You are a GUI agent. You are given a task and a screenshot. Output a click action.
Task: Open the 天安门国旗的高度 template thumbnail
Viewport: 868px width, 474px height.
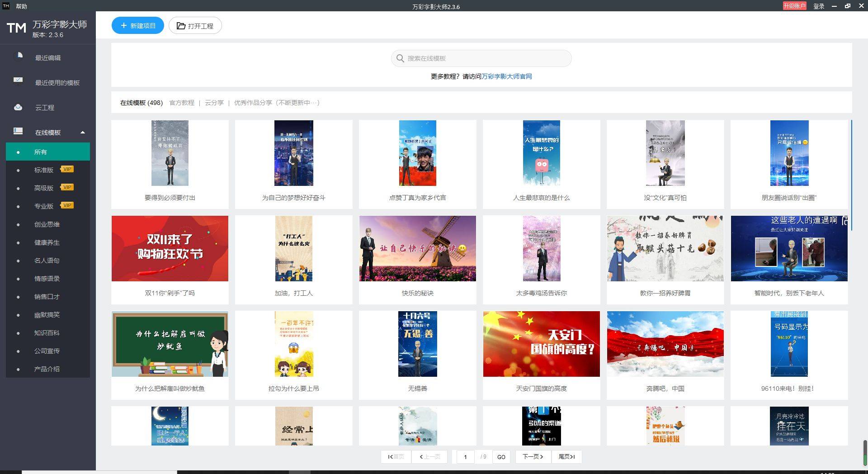click(542, 344)
